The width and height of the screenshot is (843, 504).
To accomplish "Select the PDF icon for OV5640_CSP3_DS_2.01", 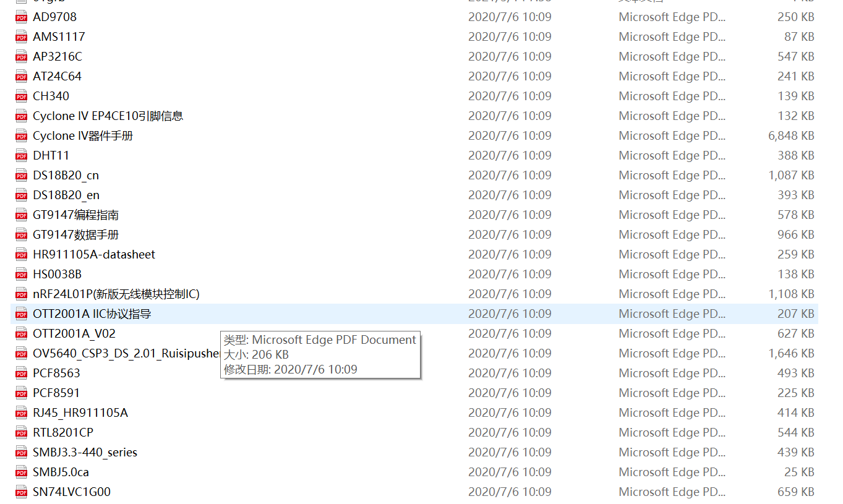I will tap(22, 354).
